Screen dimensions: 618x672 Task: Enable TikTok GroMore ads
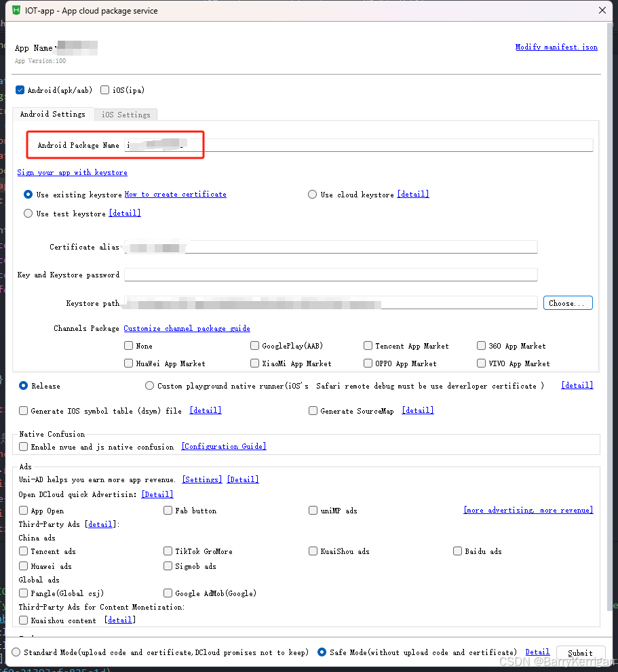click(x=168, y=551)
